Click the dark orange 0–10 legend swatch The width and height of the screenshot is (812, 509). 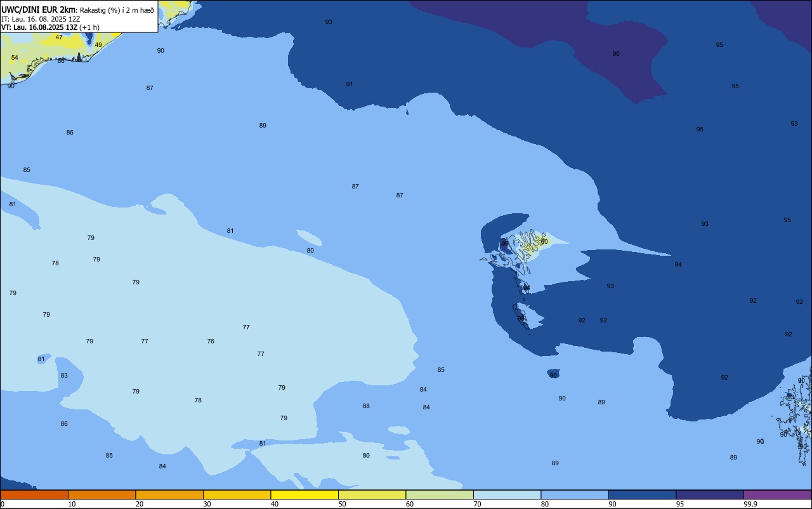[34, 494]
